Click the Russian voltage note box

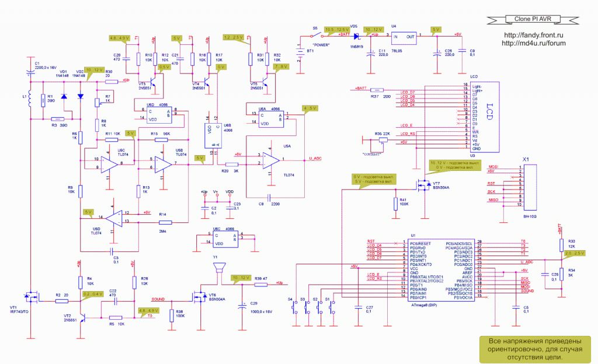[536, 349]
